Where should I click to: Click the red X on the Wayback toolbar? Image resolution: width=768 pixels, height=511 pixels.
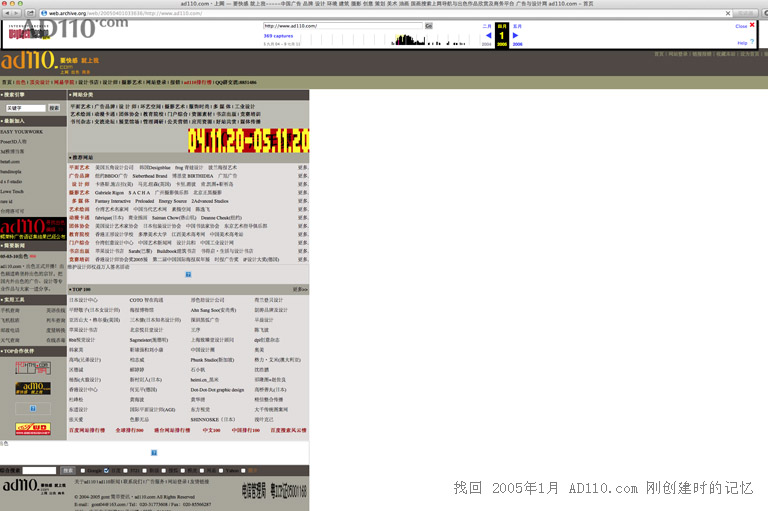pos(752,25)
